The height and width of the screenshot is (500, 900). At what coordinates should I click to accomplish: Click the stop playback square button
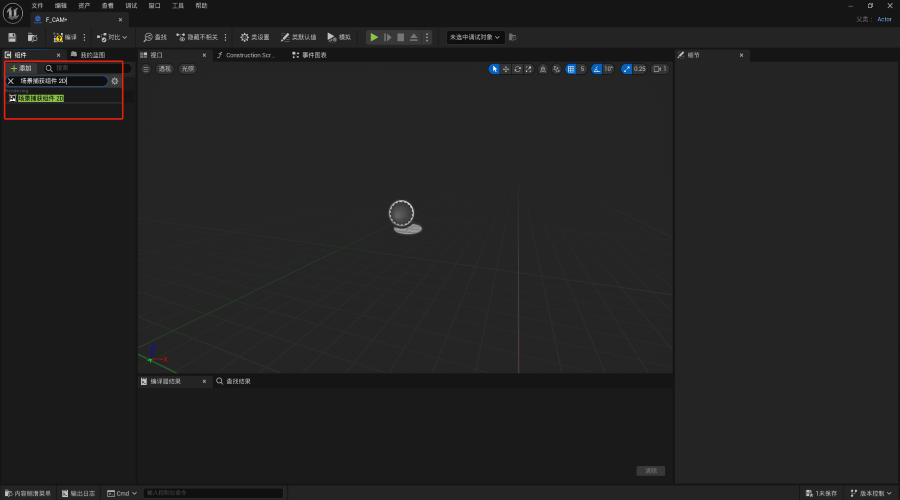[x=401, y=37]
